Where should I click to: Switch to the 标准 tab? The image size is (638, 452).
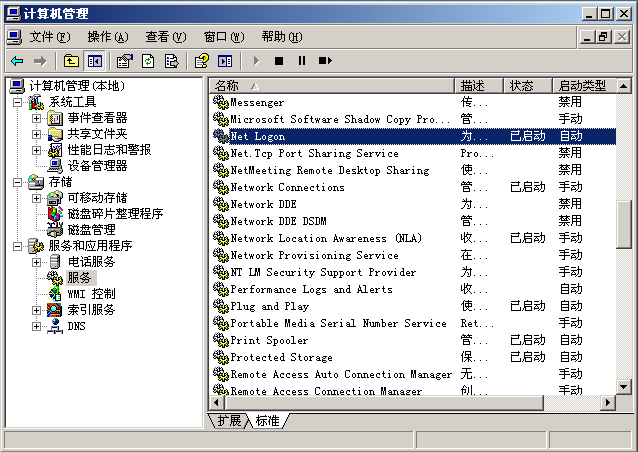click(x=268, y=420)
